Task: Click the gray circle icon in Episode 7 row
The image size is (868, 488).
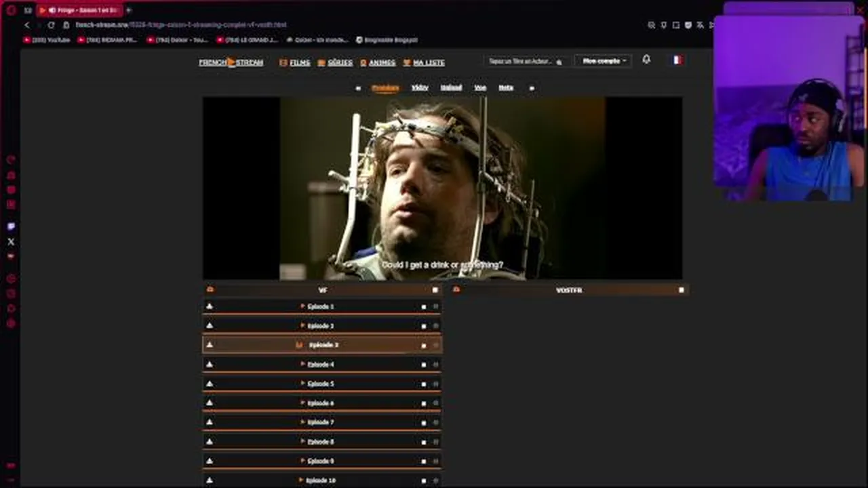Action: (435, 423)
